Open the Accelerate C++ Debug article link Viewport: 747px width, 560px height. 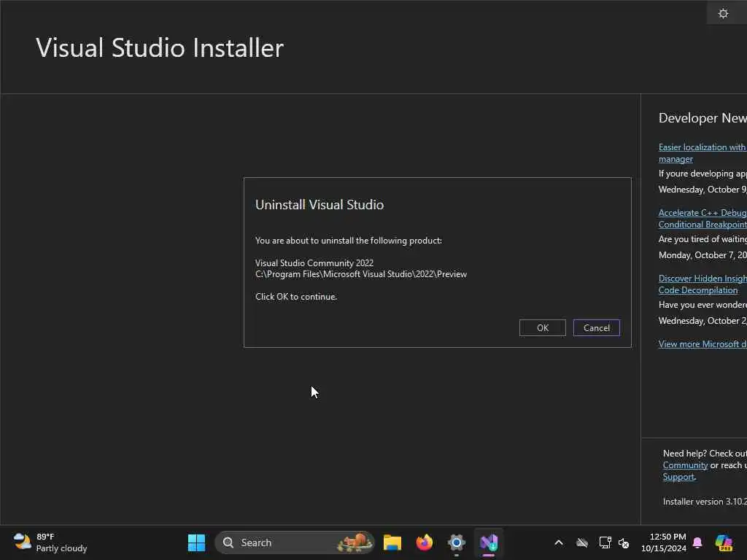tap(703, 219)
